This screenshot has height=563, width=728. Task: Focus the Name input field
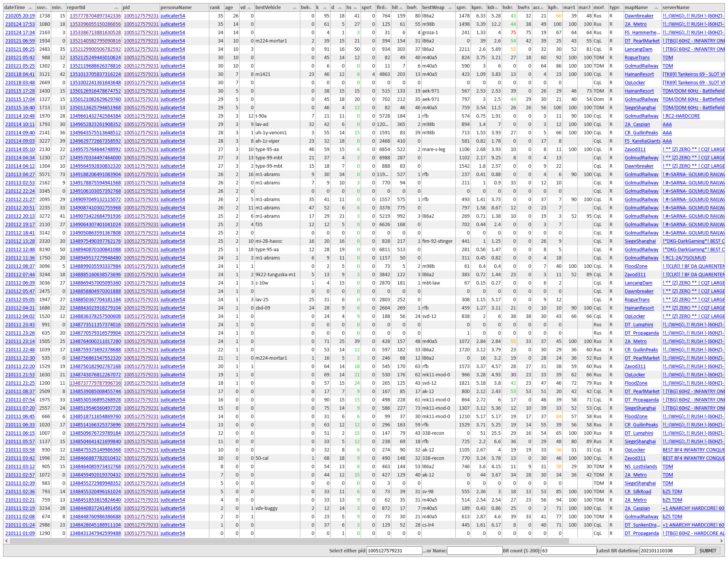click(475, 550)
